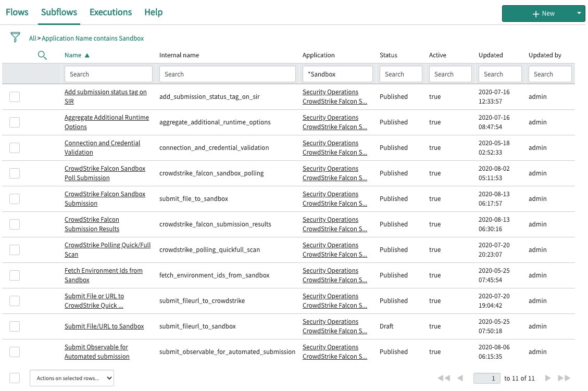Image resolution: width=588 pixels, height=391 pixels.
Task: Click the Active column search field
Action: [451, 74]
